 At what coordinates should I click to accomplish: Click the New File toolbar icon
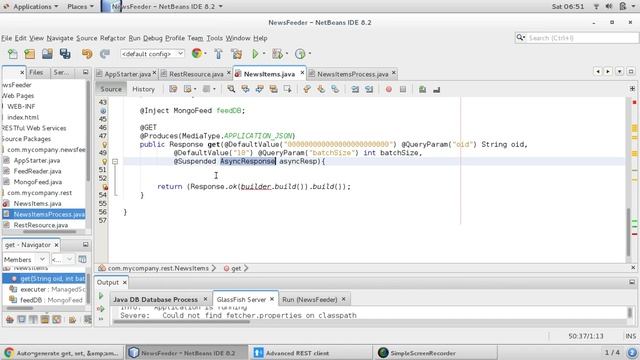pos(13,54)
